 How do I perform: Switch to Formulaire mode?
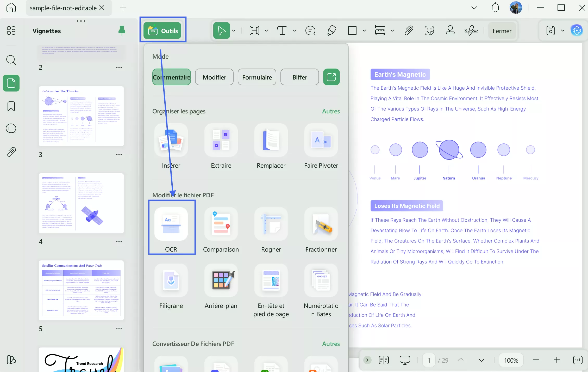coord(257,77)
